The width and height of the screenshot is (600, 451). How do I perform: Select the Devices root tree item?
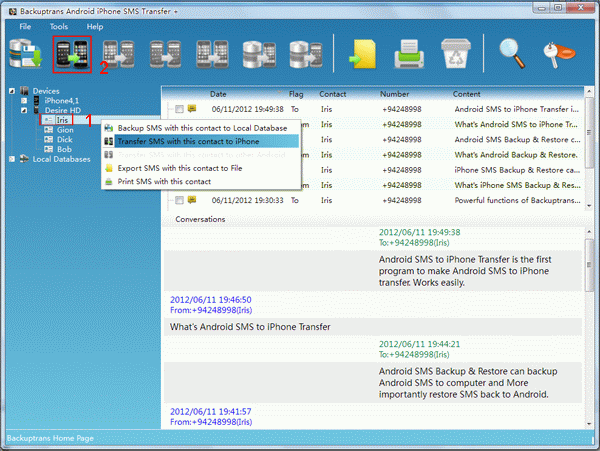46,91
